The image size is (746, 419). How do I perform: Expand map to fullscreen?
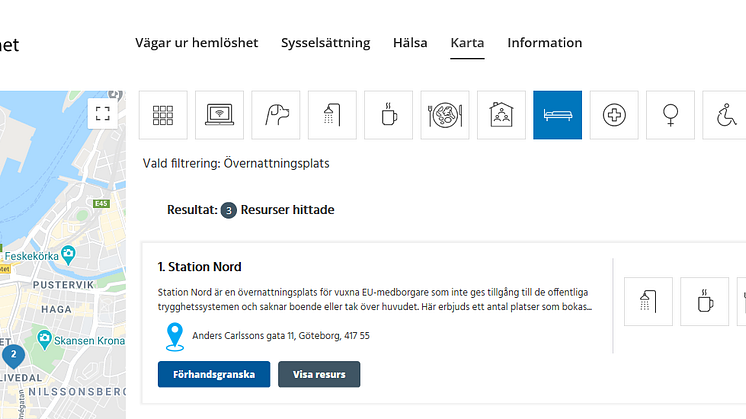(x=102, y=114)
